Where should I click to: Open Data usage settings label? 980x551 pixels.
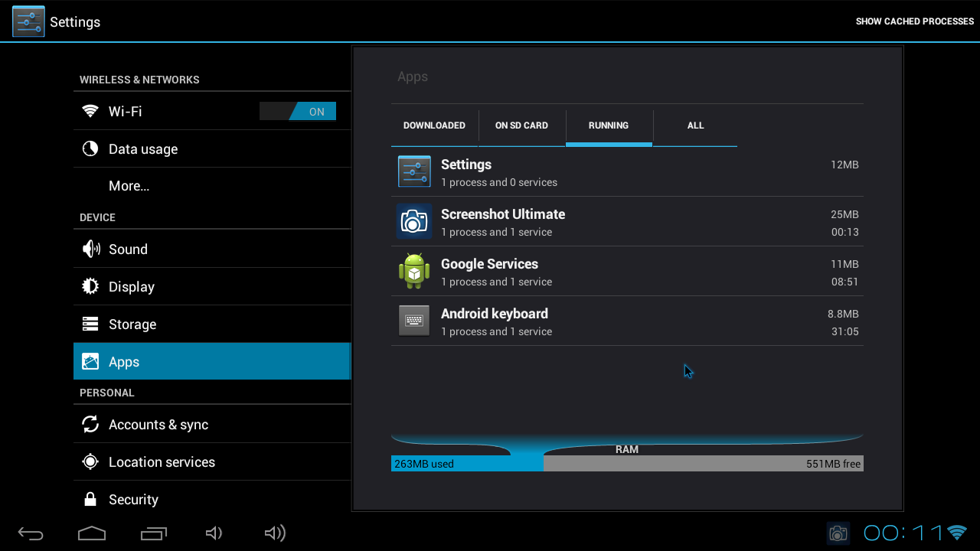tap(143, 149)
